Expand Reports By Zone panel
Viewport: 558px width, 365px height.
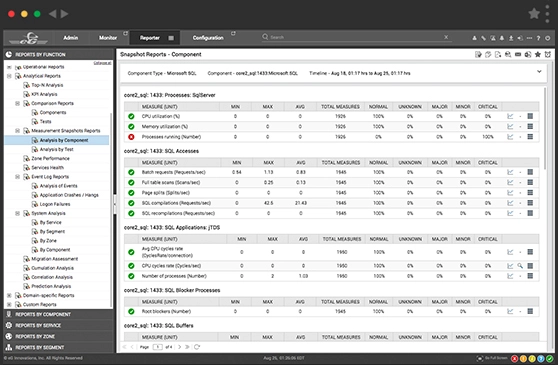point(58,337)
